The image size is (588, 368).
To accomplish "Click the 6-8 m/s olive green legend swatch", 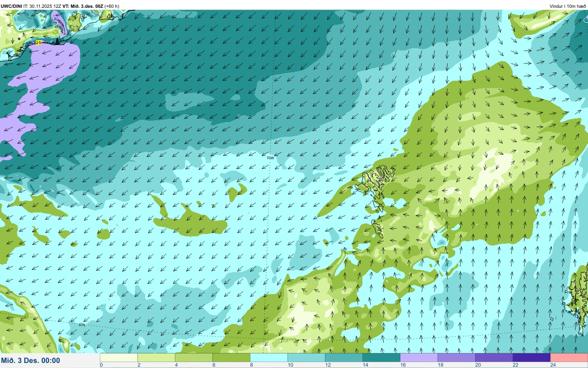I will coord(232,357).
